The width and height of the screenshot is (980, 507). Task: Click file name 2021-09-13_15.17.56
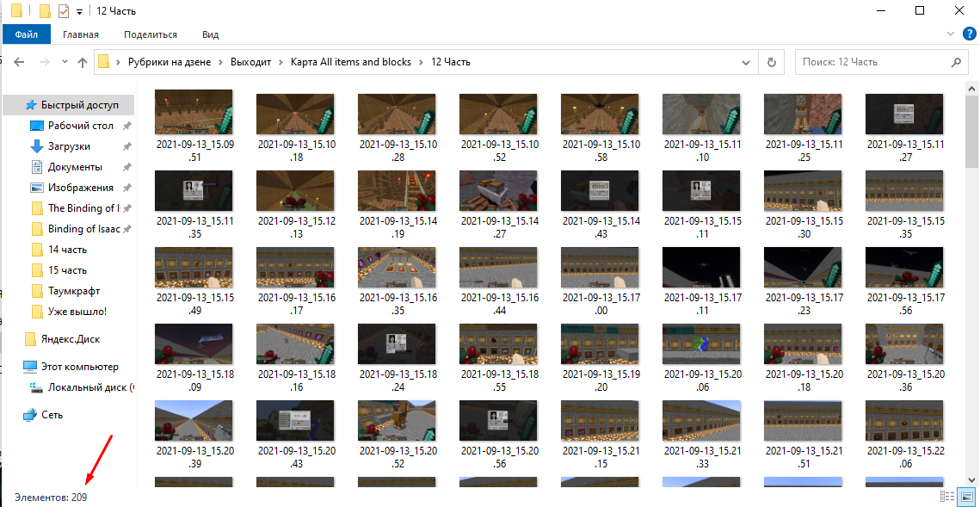tap(904, 304)
